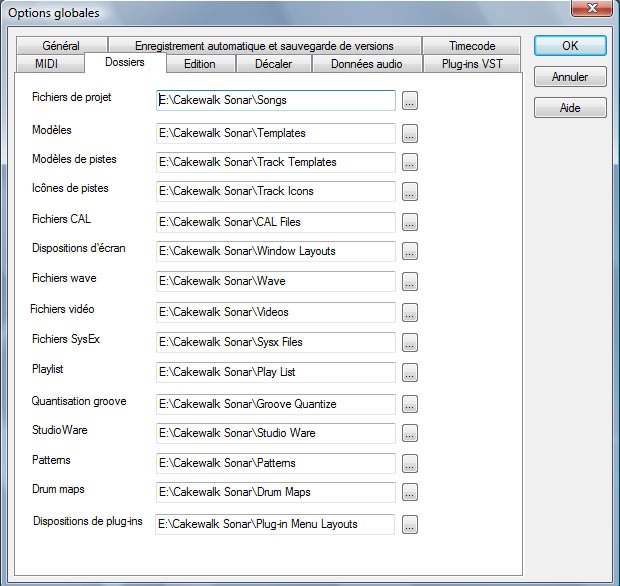Viewport: 620px width, 586px height.
Task: Edit the Groove Quantize path field
Action: tap(276, 404)
